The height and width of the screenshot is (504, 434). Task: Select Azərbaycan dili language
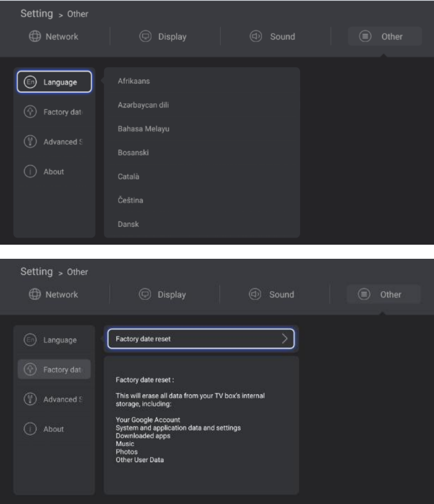click(x=143, y=105)
